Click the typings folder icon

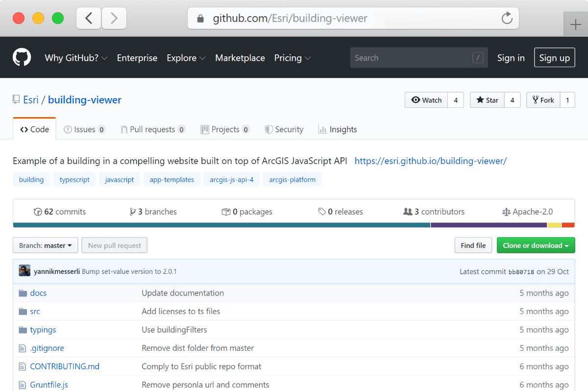point(23,330)
